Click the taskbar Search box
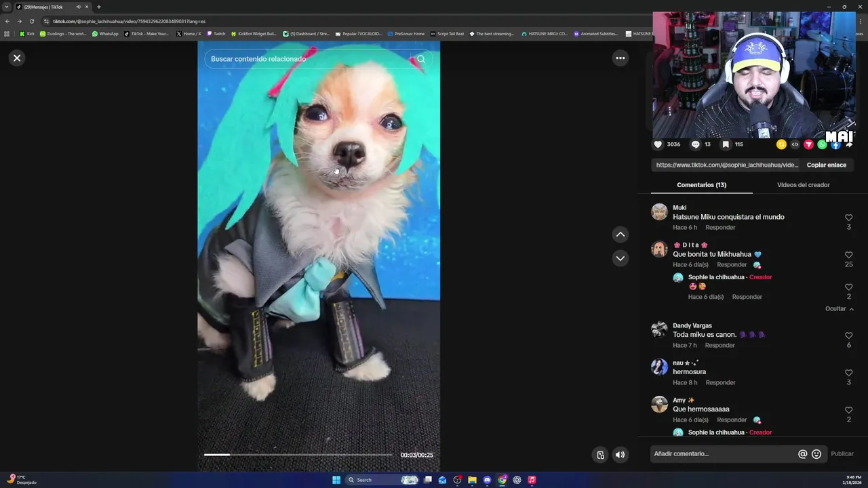This screenshot has height=488, width=868. (383, 480)
